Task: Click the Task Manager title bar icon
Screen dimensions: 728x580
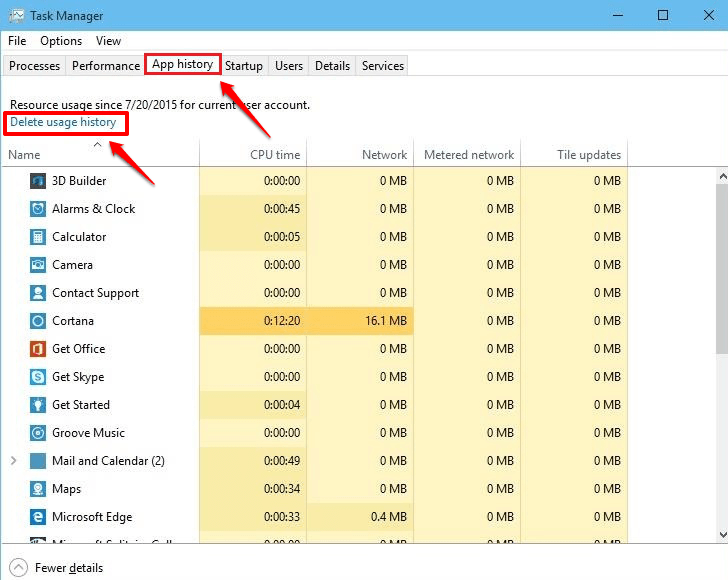Action: tap(16, 15)
